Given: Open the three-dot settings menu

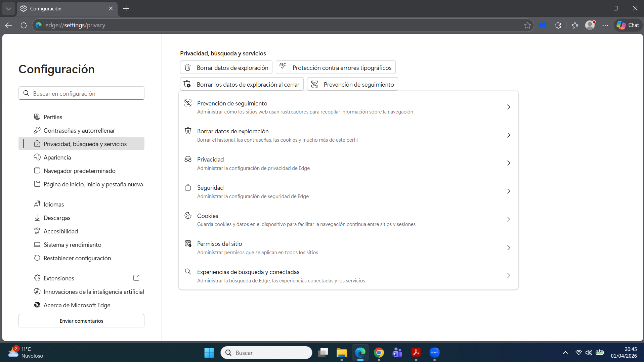Looking at the screenshot, I should (x=605, y=25).
